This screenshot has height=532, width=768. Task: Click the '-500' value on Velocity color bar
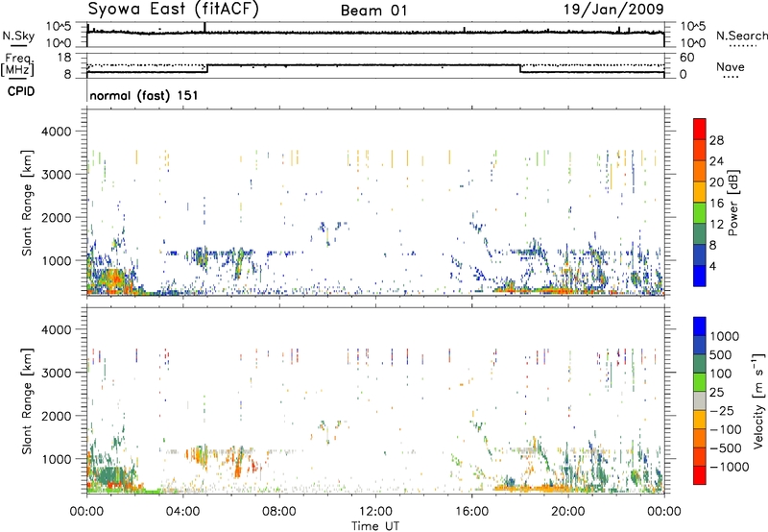tap(726, 447)
